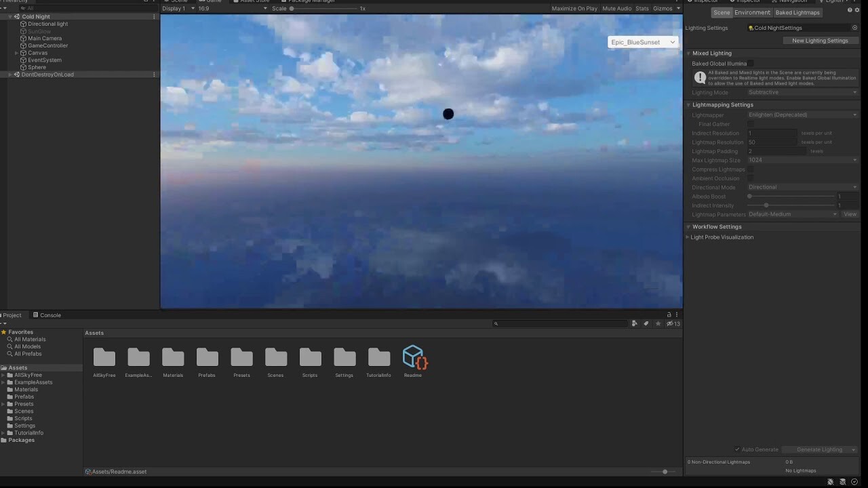Click the search-by-label tag icon
This screenshot has width=868, height=488.
pyautogui.click(x=646, y=323)
